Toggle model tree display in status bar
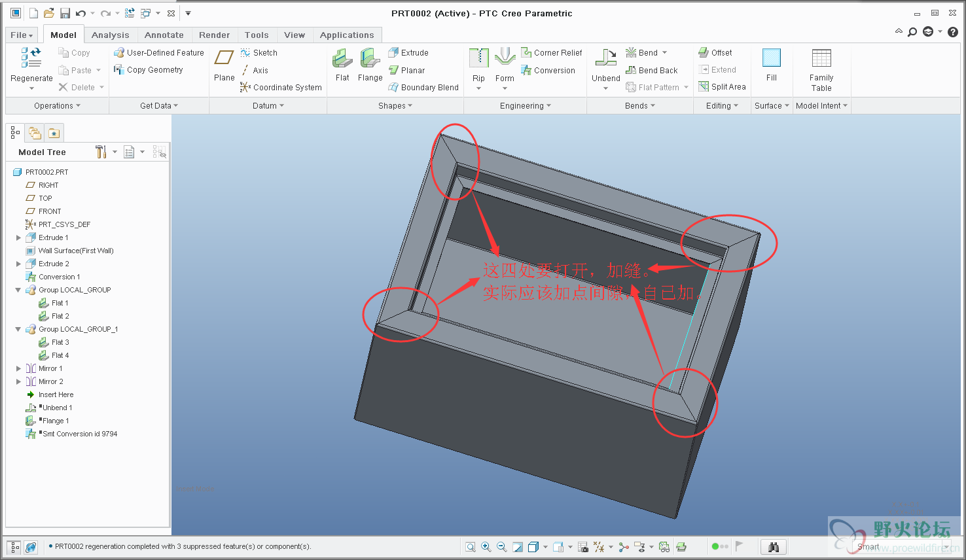966x560 pixels. [x=14, y=547]
